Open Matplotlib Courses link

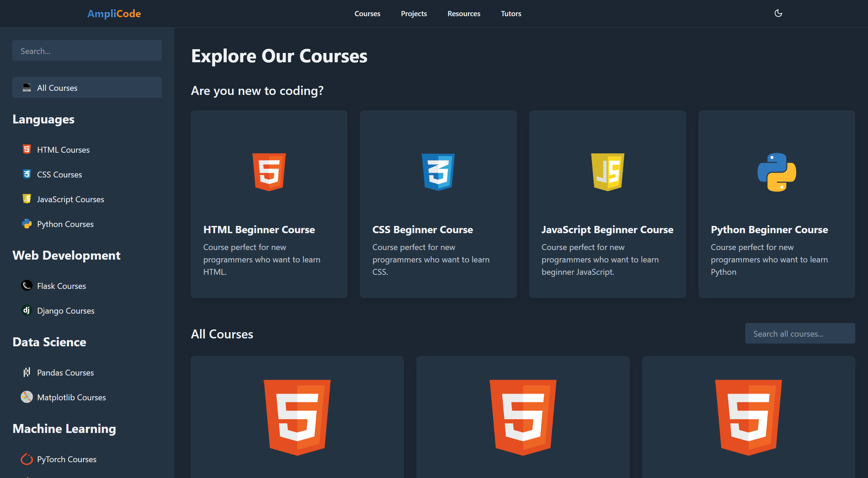[x=72, y=398]
